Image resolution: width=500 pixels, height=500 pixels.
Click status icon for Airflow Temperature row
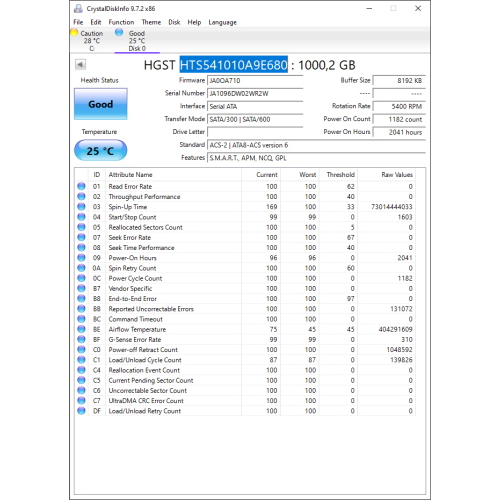tap(81, 329)
